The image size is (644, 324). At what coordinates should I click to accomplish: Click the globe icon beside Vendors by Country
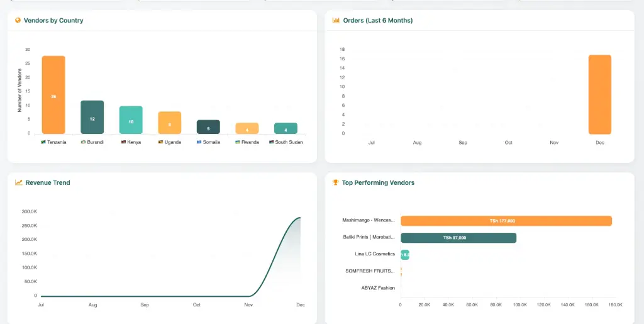18,21
